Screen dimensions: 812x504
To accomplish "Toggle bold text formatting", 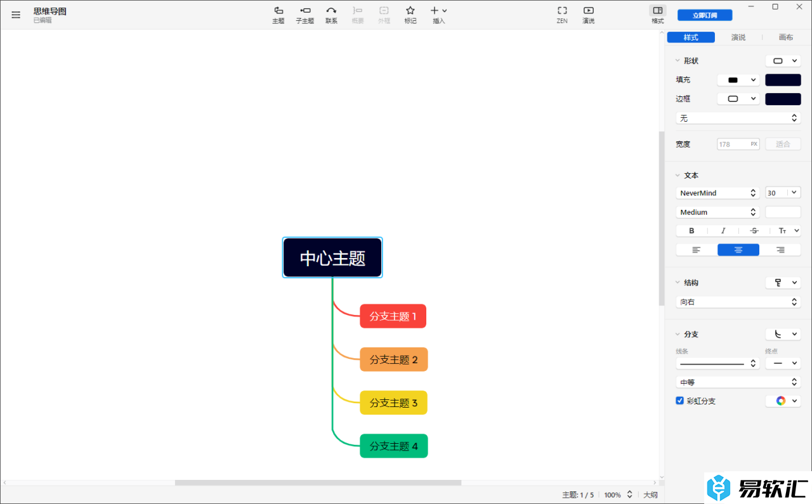I will [x=691, y=231].
